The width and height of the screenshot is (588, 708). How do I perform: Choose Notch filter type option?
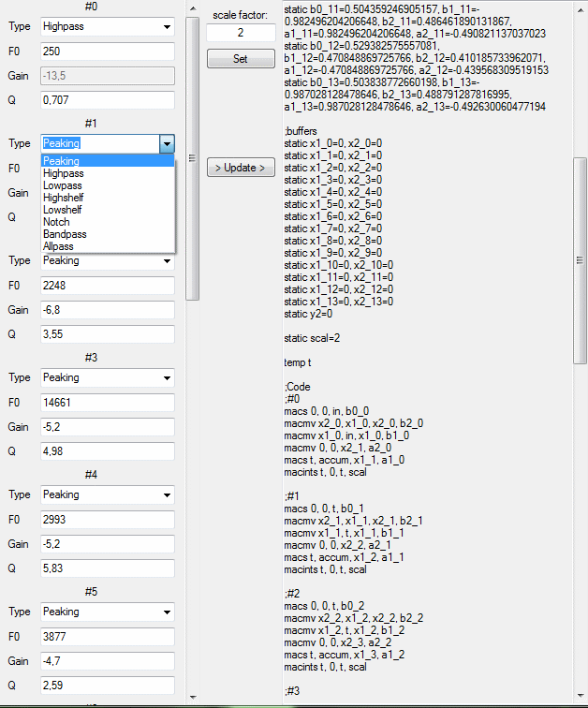click(55, 222)
